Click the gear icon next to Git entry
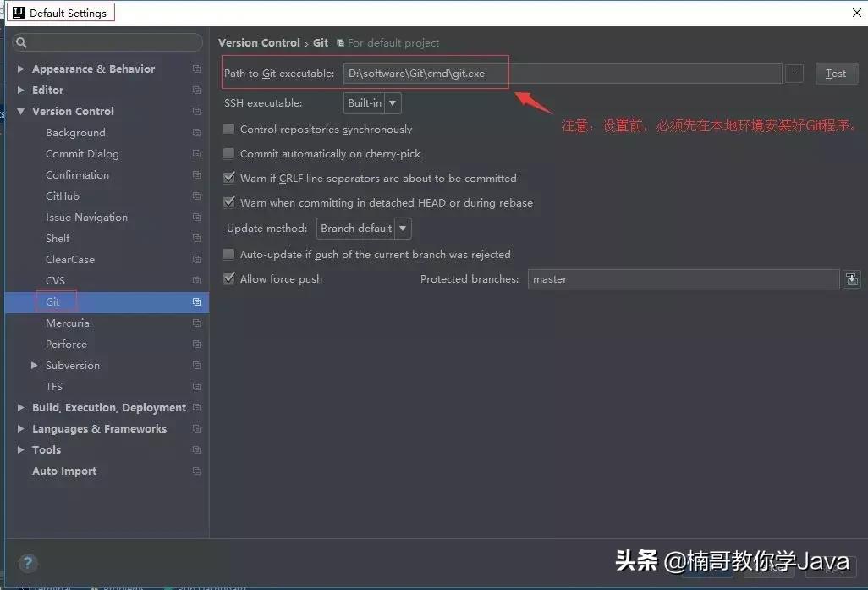Screen dimensions: 868x590 (195, 301)
